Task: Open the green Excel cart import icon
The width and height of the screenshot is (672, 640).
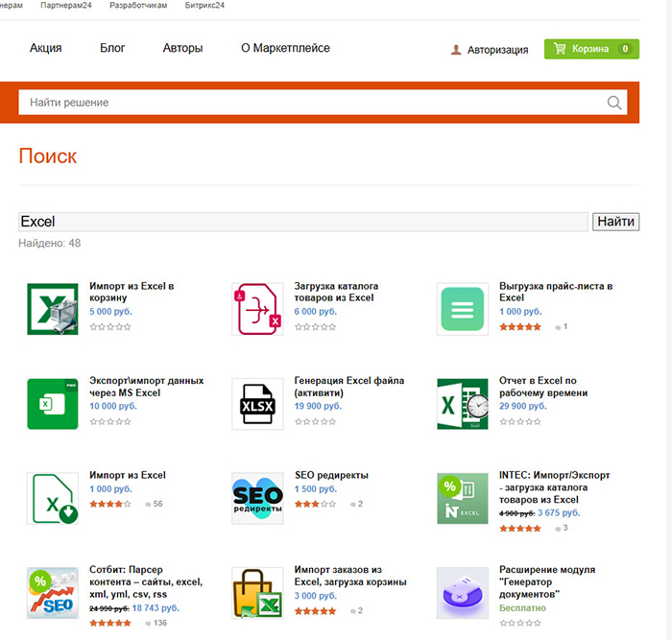Action: 52,309
